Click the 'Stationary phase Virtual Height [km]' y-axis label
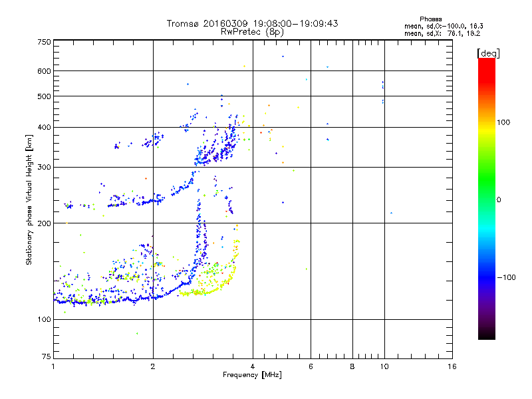This screenshot has height=399, width=532. (x=29, y=200)
